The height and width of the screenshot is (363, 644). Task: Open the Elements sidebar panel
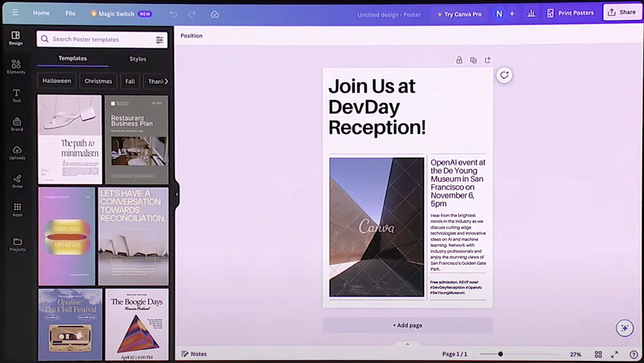[x=16, y=66]
